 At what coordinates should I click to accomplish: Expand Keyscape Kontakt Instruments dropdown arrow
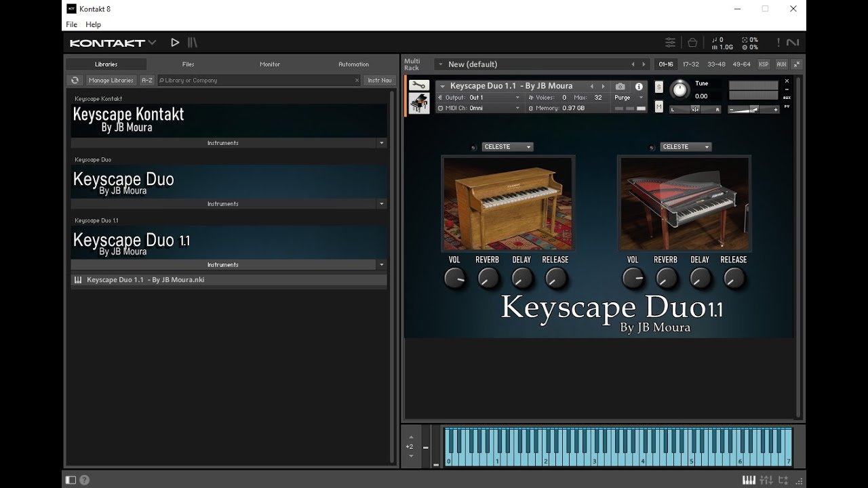click(x=382, y=143)
